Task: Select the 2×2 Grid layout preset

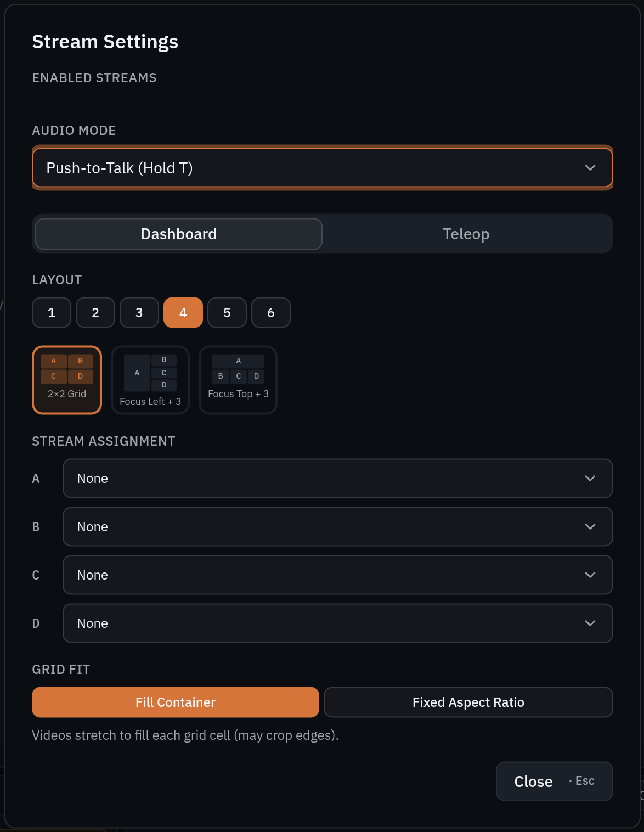Action: click(67, 380)
